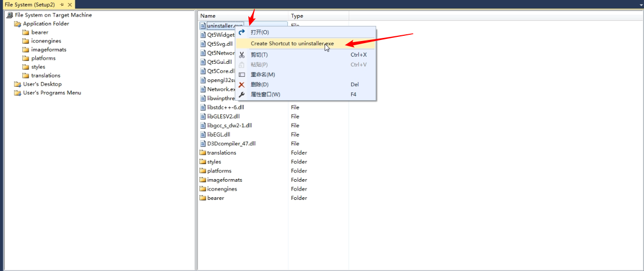Choose 打开(O) from the context menu

point(305,32)
